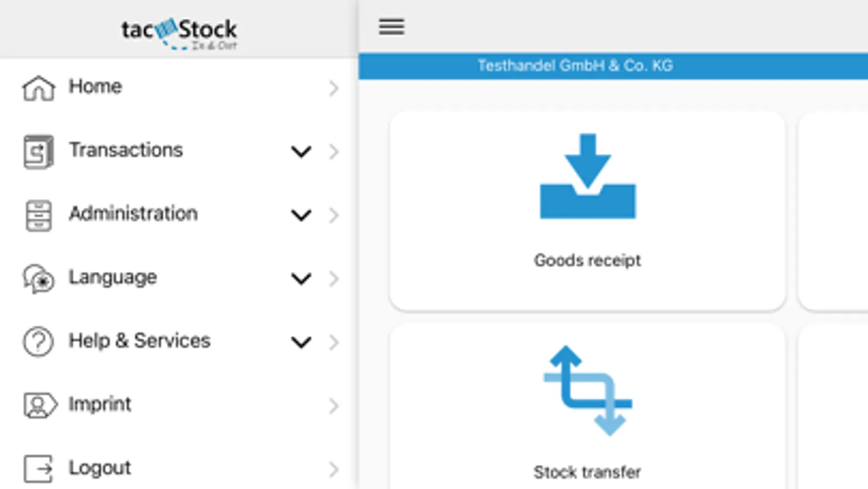Open the Goods receipt download icon
This screenshot has width=868, height=489.
(587, 177)
